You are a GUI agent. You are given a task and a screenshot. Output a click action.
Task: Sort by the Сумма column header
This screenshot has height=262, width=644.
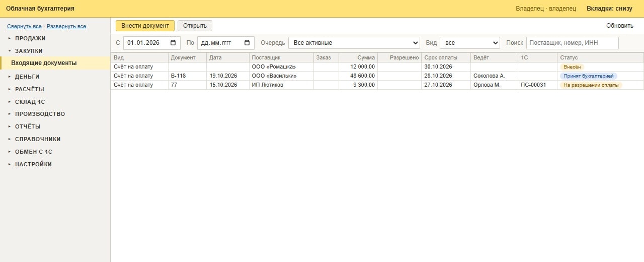[x=358, y=57]
